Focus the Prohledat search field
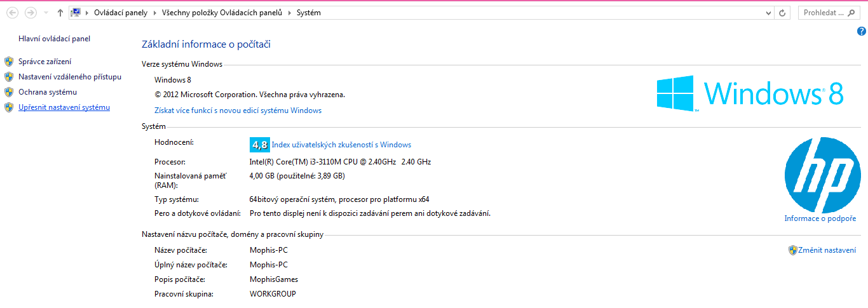Image resolution: width=868 pixels, height=308 pixels. click(x=824, y=13)
